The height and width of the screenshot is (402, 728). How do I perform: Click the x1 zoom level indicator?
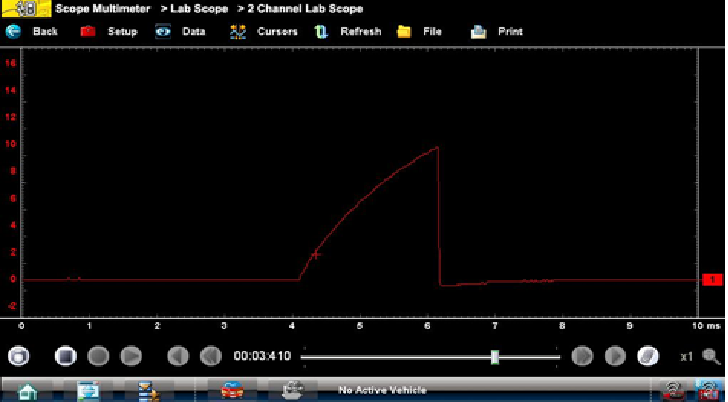point(687,356)
